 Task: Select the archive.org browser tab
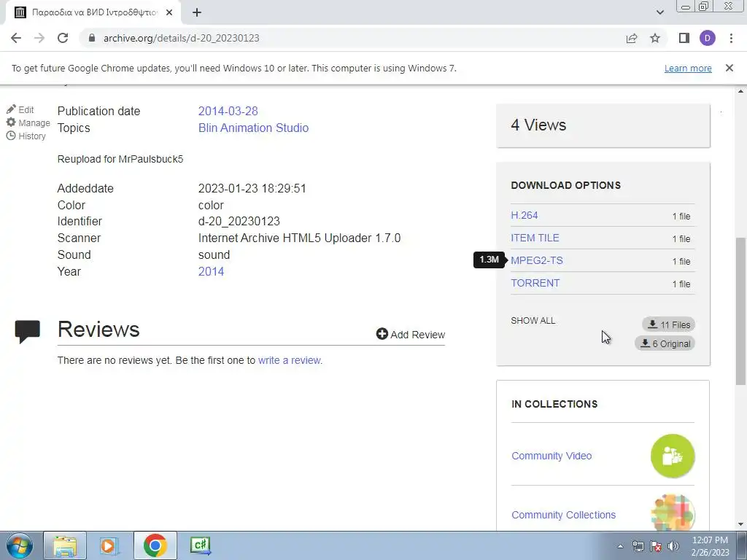(93, 12)
